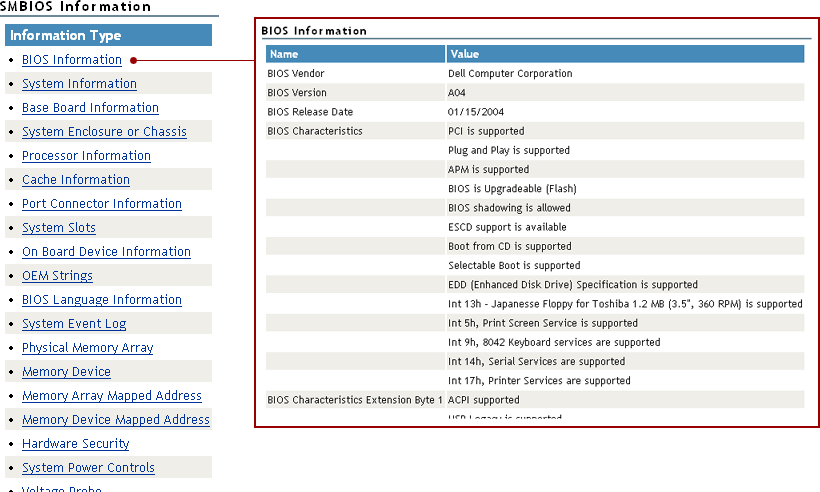Go to Base Board Information
This screenshot has height=492, width=820.
tap(90, 108)
